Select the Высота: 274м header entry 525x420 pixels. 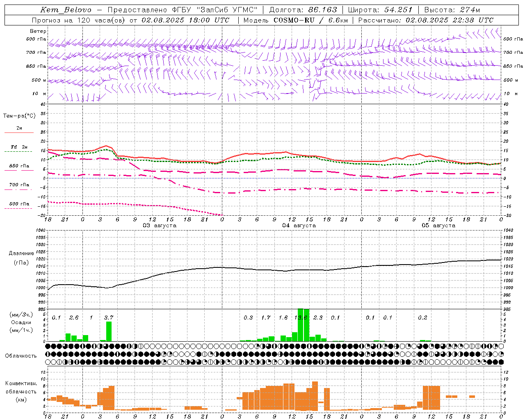[452, 10]
